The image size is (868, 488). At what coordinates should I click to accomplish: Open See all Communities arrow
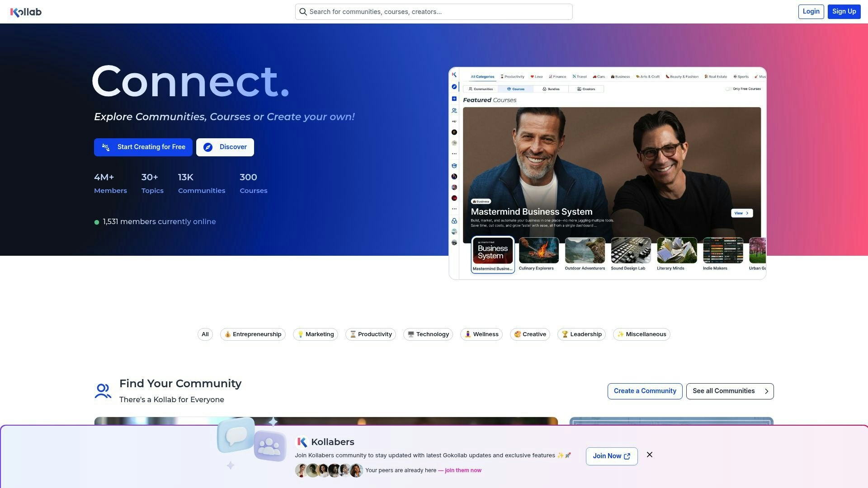pyautogui.click(x=766, y=391)
